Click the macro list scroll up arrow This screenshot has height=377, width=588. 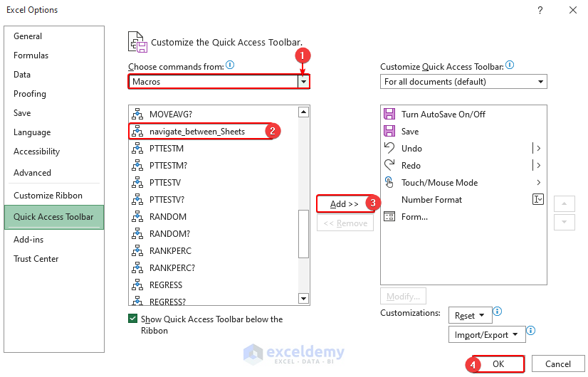click(x=303, y=112)
